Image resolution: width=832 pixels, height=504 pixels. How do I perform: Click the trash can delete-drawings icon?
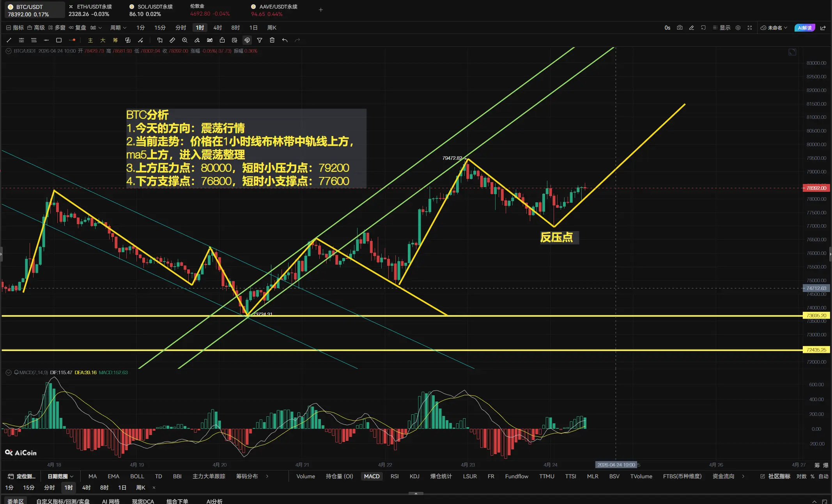point(272,40)
